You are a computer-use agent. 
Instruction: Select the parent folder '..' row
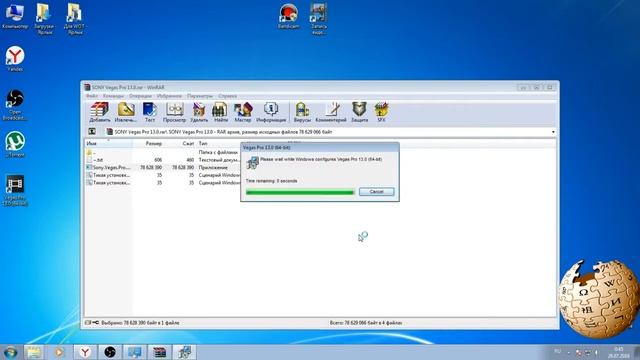(162, 152)
